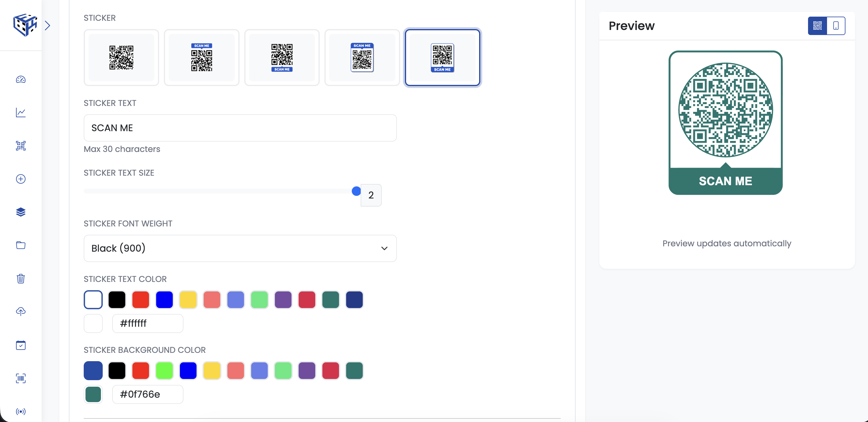Image resolution: width=868 pixels, height=422 pixels.
Task: Click the sticker text size value box
Action: (371, 195)
